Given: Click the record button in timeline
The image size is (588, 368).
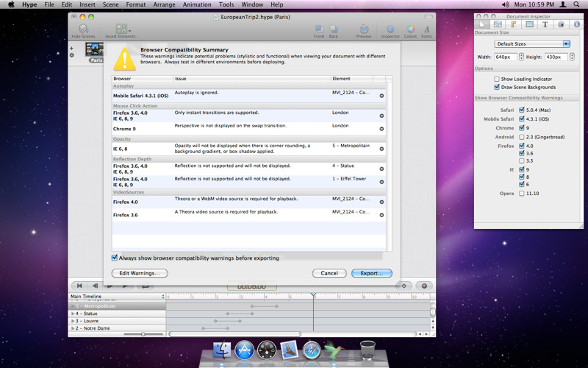Looking at the screenshot, I should (423, 286).
